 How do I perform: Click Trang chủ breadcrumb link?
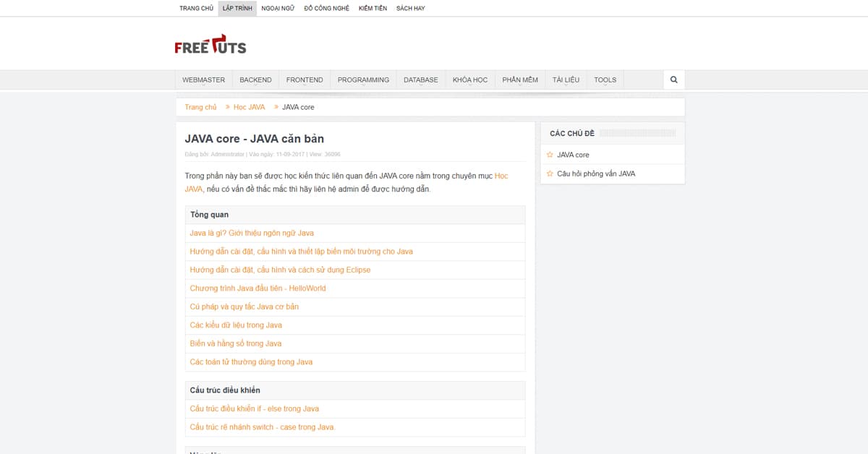tap(200, 107)
